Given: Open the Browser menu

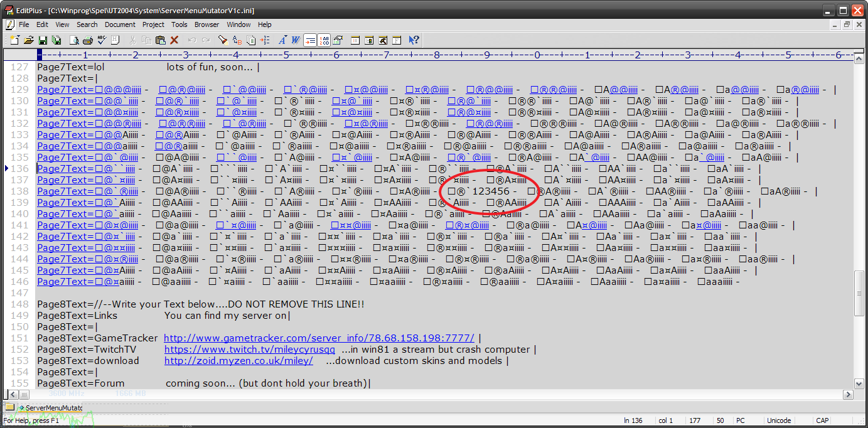Looking at the screenshot, I should (206, 24).
